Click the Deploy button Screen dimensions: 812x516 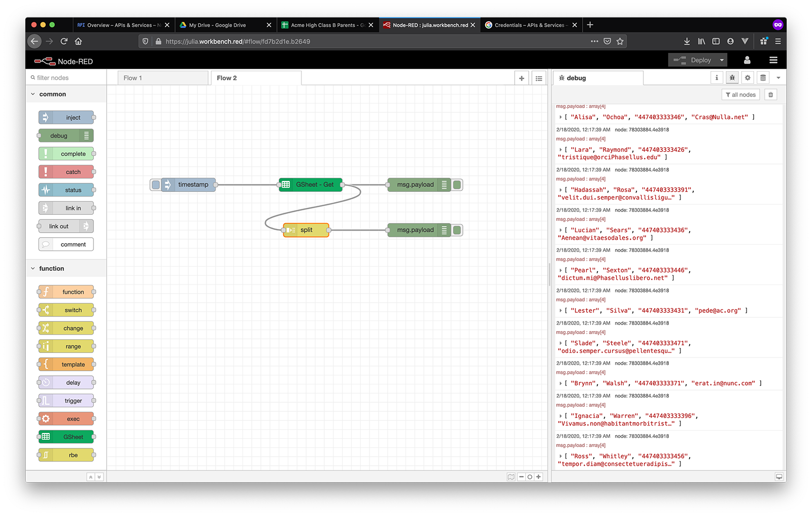tap(691, 60)
